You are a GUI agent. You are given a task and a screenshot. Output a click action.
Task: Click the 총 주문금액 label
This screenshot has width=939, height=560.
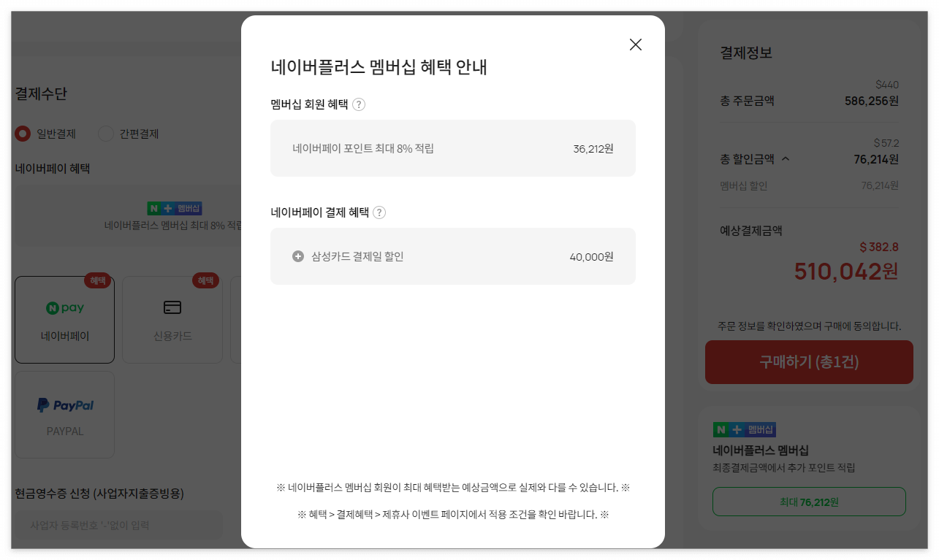tap(747, 101)
